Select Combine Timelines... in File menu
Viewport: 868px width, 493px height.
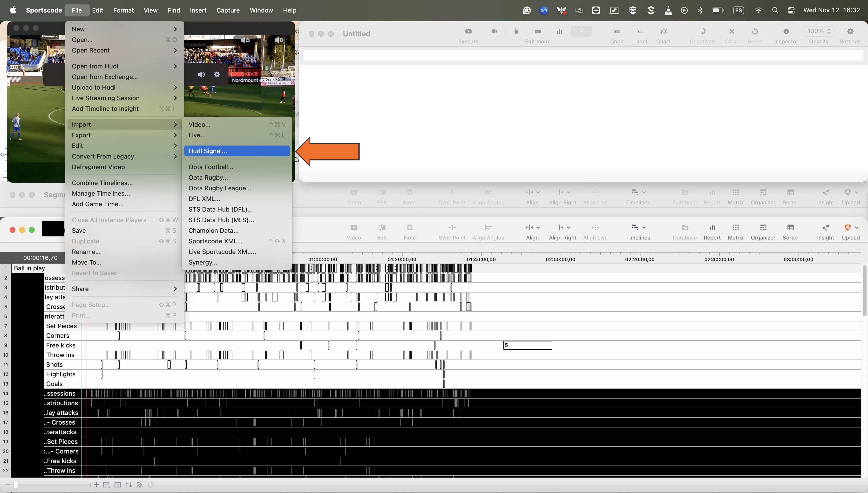tap(124, 183)
